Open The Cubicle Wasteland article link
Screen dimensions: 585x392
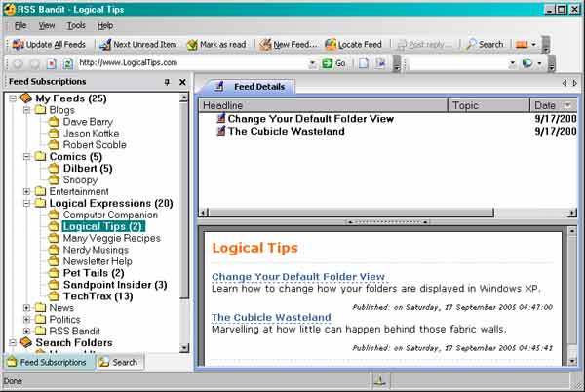tap(271, 318)
